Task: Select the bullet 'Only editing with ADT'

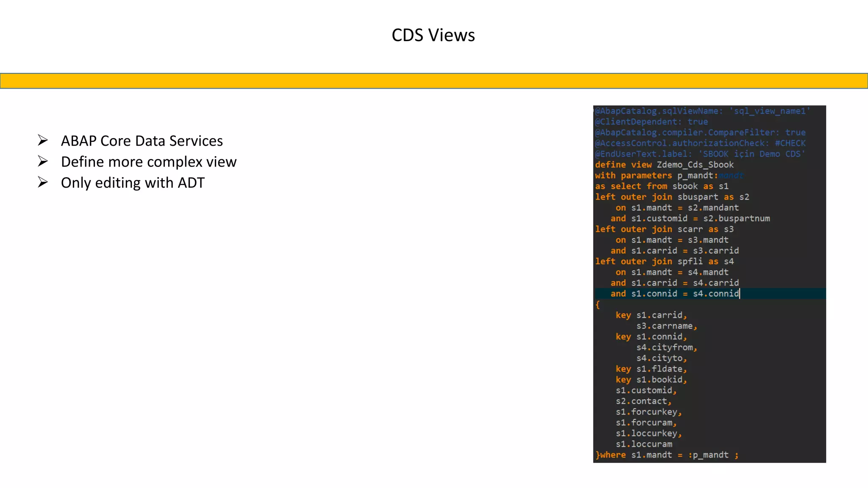Action: tap(133, 183)
